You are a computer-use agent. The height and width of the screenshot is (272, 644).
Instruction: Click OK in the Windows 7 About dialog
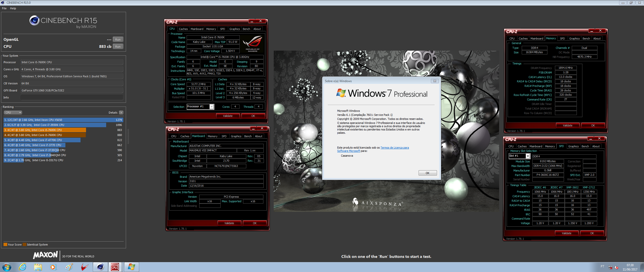(427, 173)
